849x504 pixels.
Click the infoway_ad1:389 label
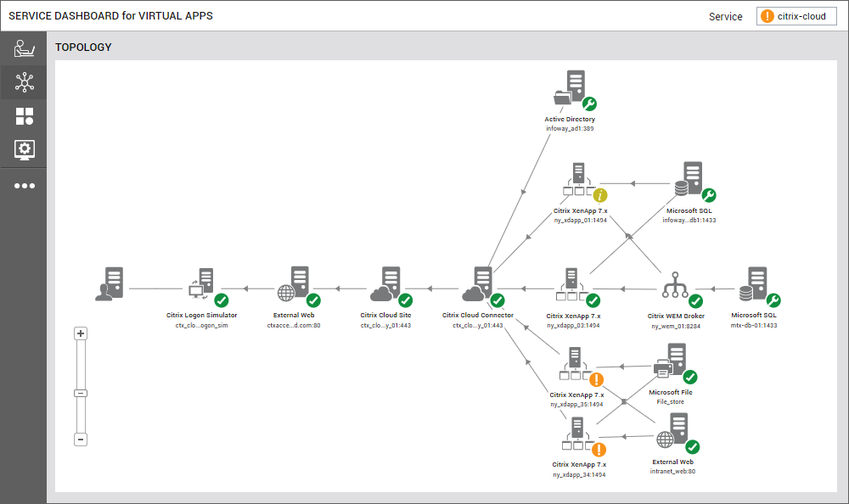point(570,129)
